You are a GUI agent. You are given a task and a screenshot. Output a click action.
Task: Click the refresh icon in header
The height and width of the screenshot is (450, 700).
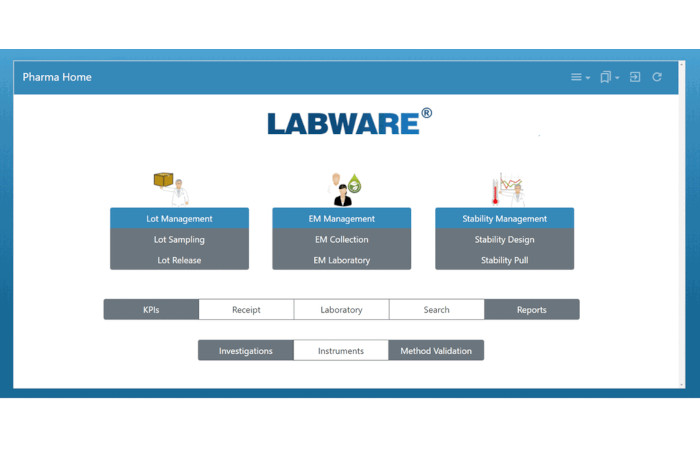[x=657, y=77]
